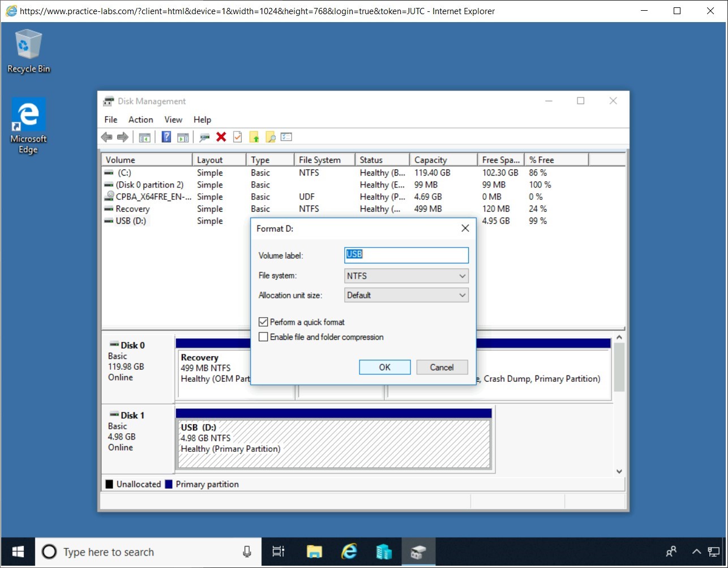
Task: Click the microphone icon in search box
Action: [247, 552]
